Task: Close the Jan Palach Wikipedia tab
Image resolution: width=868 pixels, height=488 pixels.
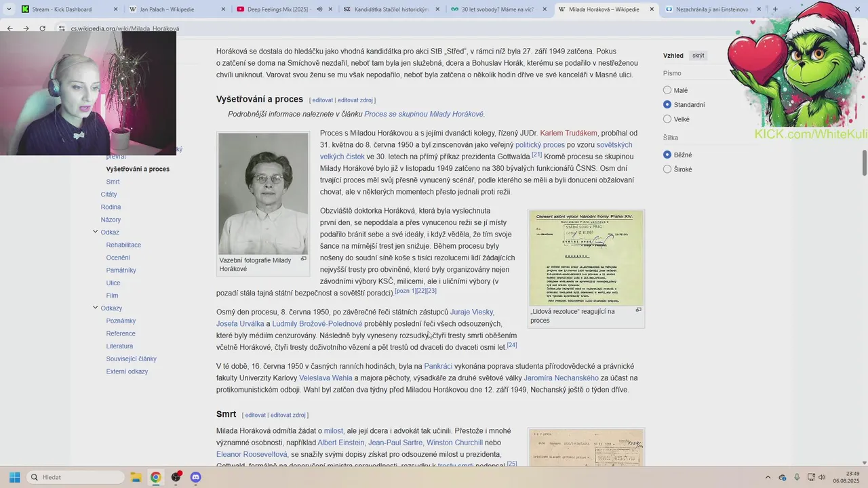Action: [224, 9]
